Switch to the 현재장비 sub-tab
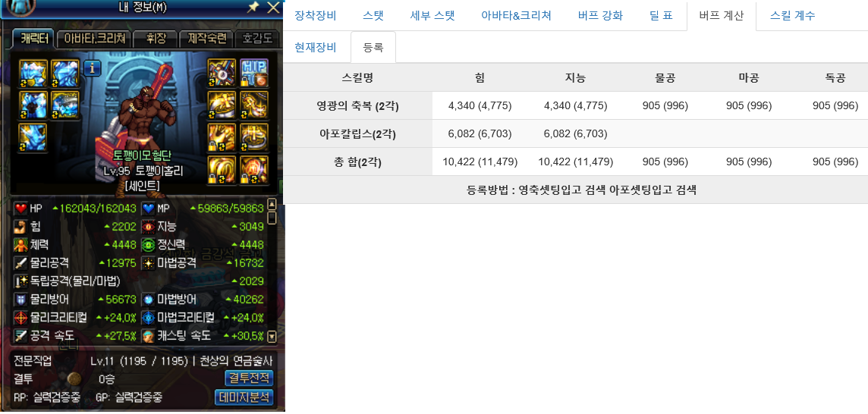 tap(316, 47)
